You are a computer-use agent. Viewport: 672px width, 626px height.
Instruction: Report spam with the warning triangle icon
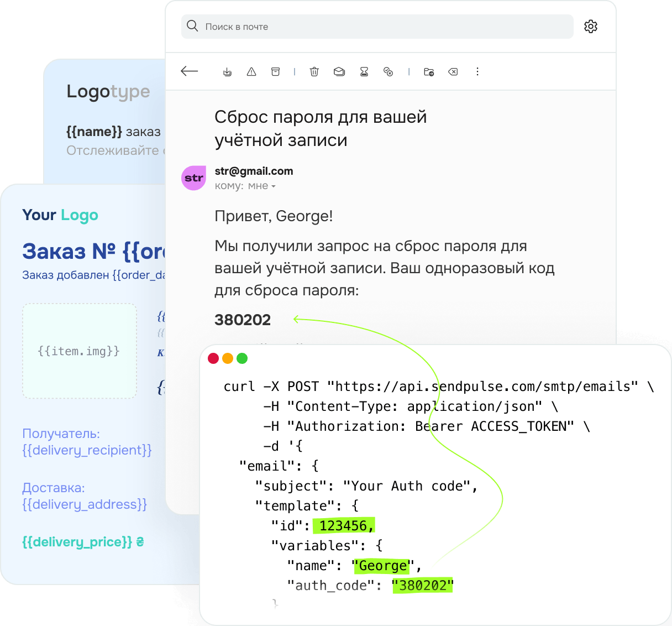(x=251, y=72)
